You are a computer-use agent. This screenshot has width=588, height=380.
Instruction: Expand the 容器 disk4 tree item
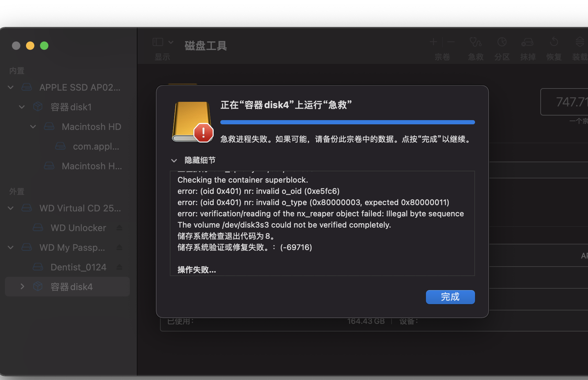point(22,287)
